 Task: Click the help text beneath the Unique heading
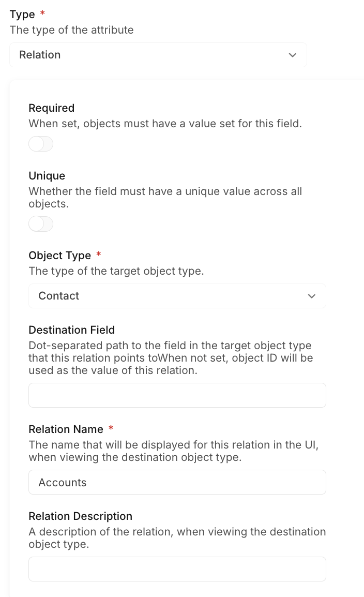tap(165, 197)
